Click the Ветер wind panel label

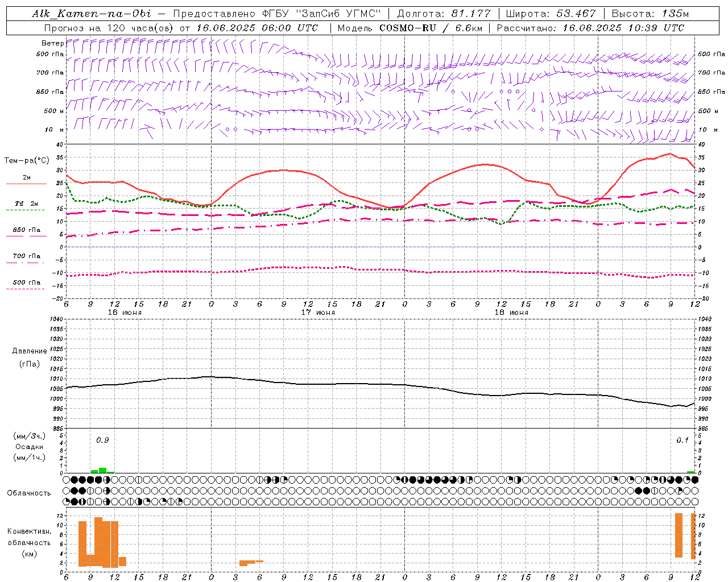(x=52, y=43)
